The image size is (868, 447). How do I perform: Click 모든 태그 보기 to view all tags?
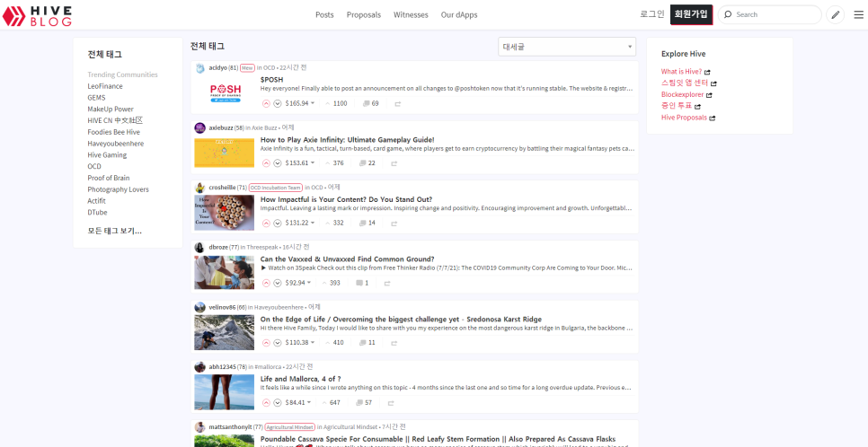coord(115,231)
